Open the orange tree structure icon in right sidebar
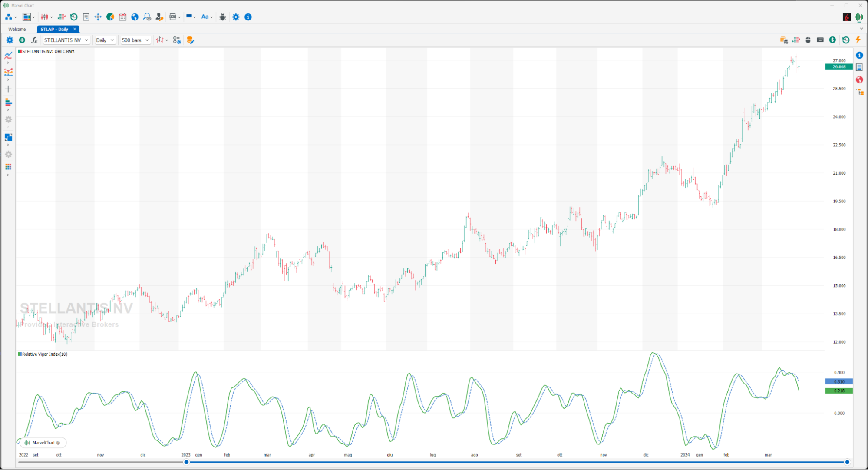The width and height of the screenshot is (868, 470). pyautogui.click(x=860, y=92)
